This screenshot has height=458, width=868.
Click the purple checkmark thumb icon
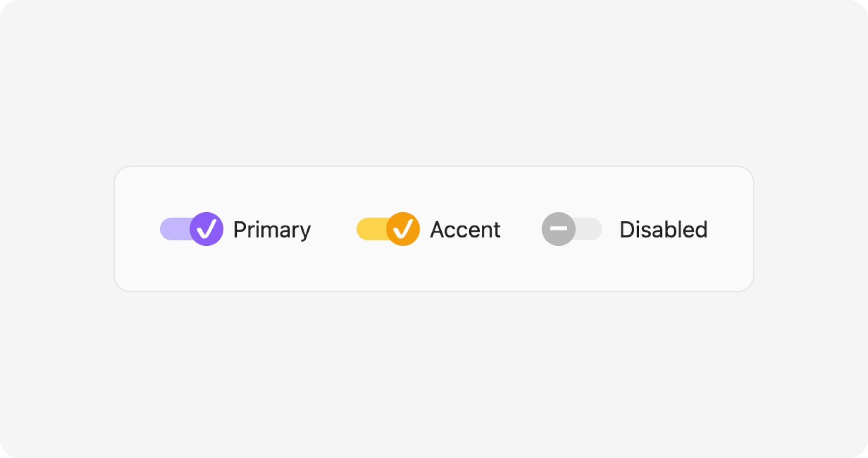point(206,229)
